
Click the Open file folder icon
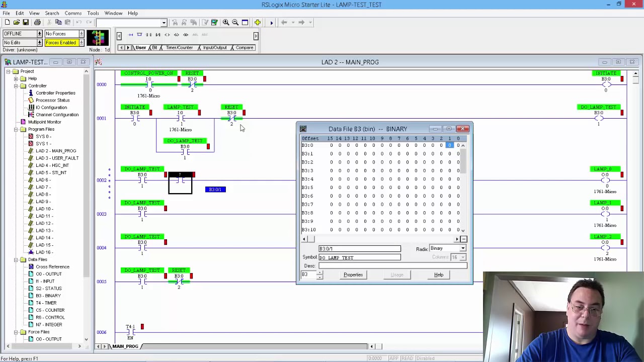coord(16,22)
